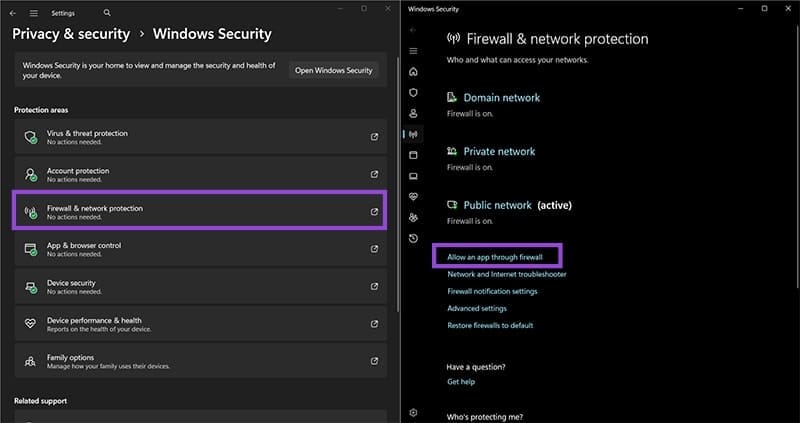Open Protection history clock icon in sidebar

point(413,238)
